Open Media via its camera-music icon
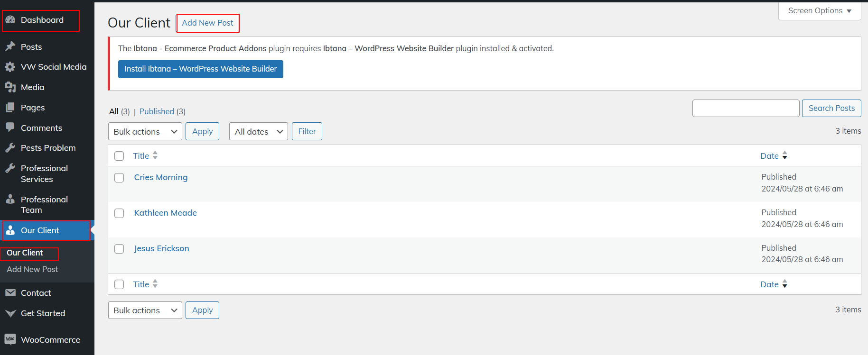Image resolution: width=868 pixels, height=355 pixels. 10,87
